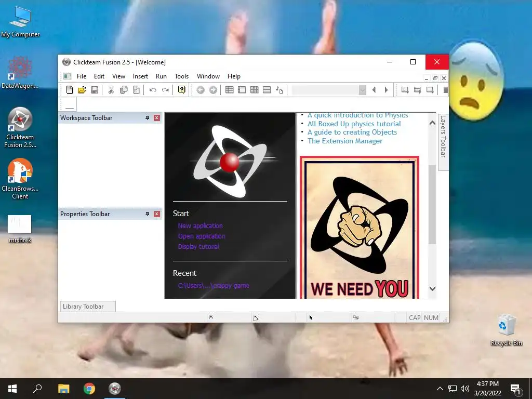Viewport: 532px width, 399px height.
Task: Open File Explorer from the taskbar
Action: [63, 389]
